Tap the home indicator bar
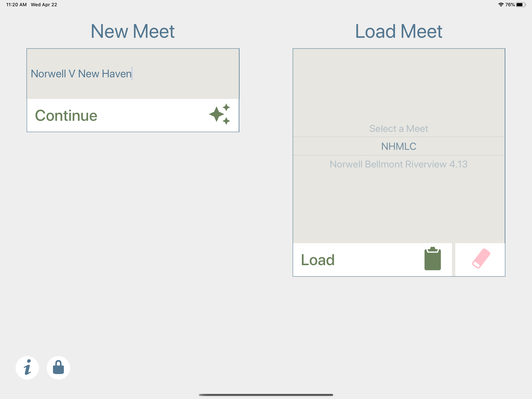Image resolution: width=532 pixels, height=399 pixels. pos(266,395)
